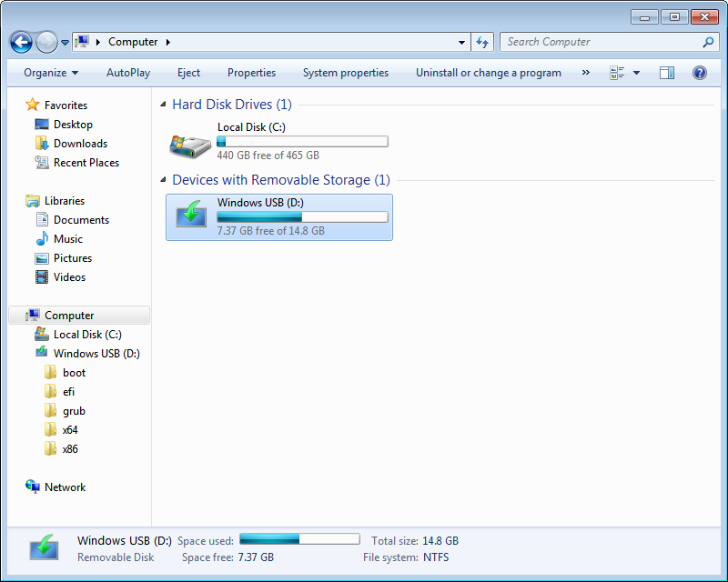Click Uninstall or change a program

click(489, 73)
